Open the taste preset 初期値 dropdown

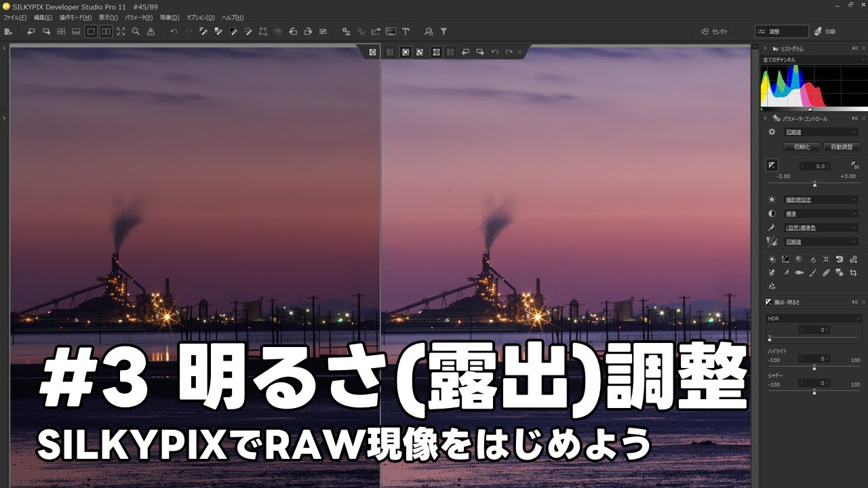click(x=822, y=132)
